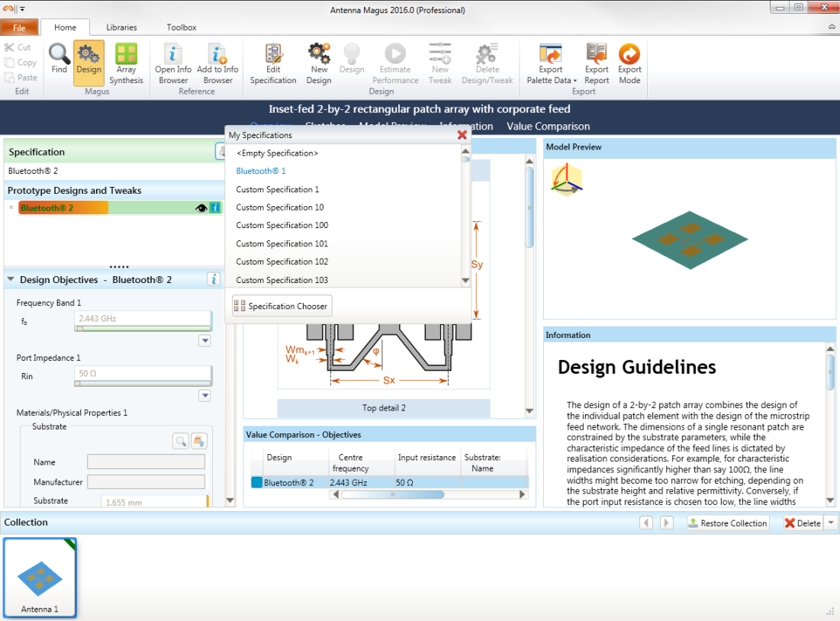The width and height of the screenshot is (840, 621).
Task: Open Info Browser
Action: 173,63
